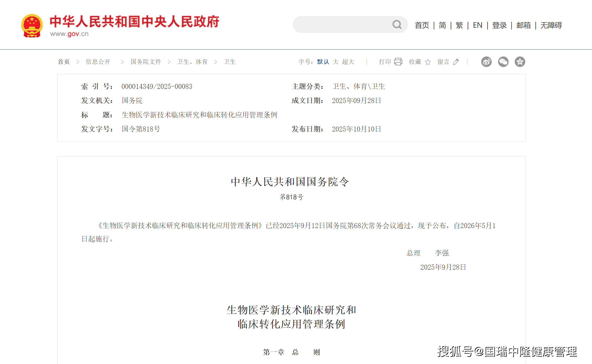
Task: Open 国务院文件 breadcrumb link
Action: (x=146, y=62)
